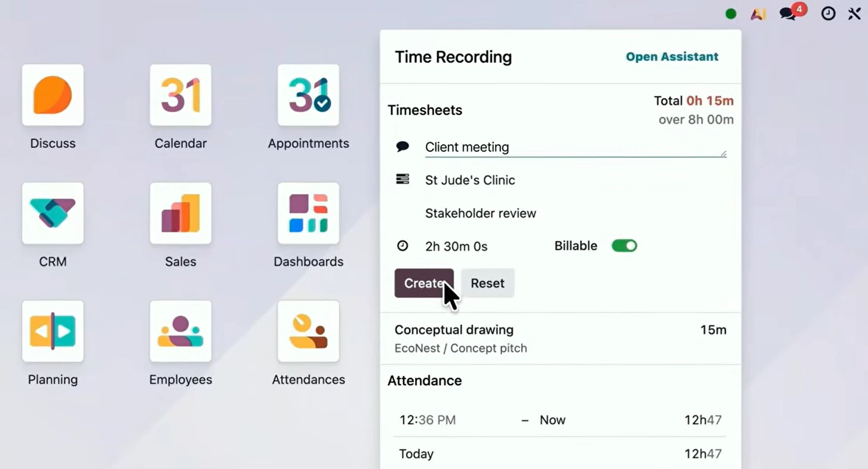The width and height of the screenshot is (868, 469).
Task: Click the Reset button
Action: [487, 283]
